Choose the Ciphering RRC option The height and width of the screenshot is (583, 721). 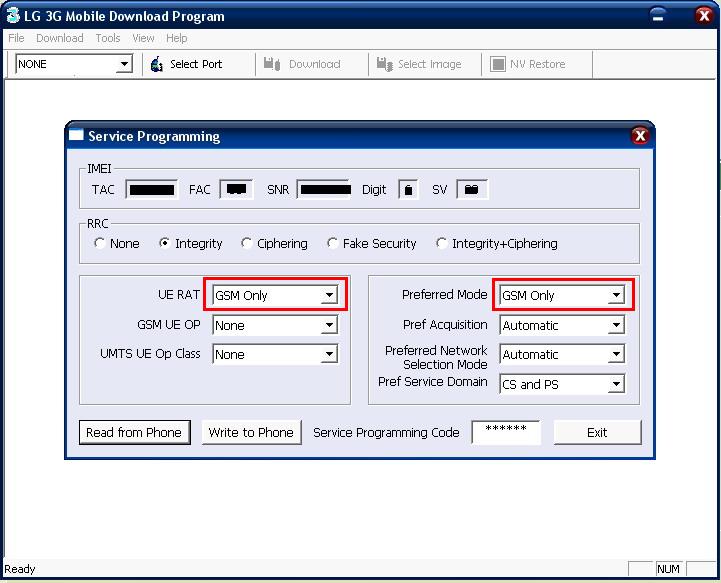(x=246, y=243)
